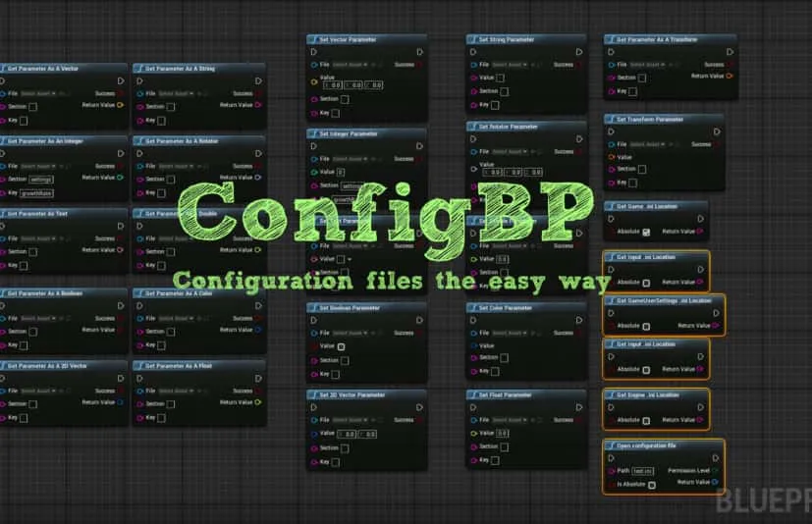Click exec output pin of Get Parameter As A Transform
Screen dimensions: 812x524
[730, 52]
